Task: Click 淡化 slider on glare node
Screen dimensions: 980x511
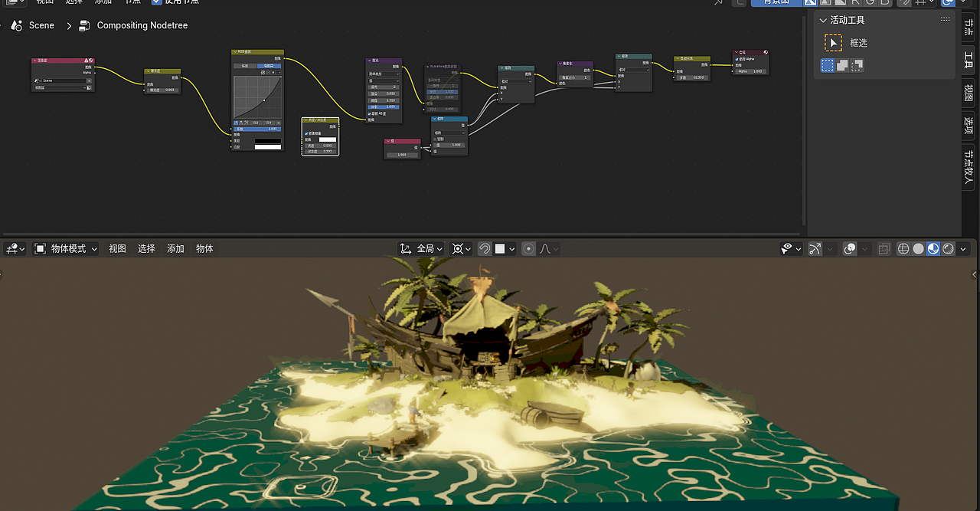Action: tap(384, 106)
